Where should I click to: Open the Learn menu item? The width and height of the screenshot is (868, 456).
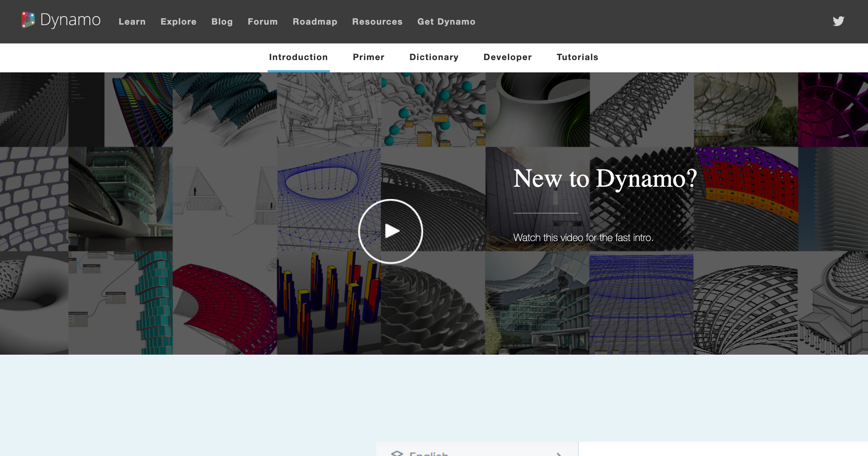click(x=132, y=22)
